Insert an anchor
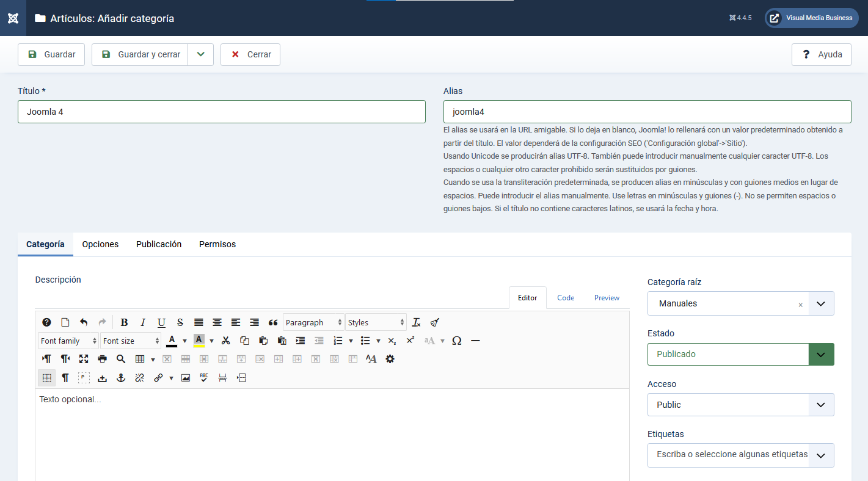 121,378
